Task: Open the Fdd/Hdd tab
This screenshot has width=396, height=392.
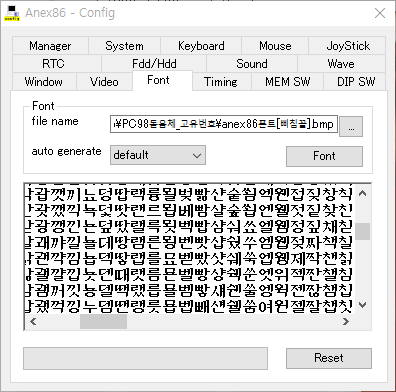Action: pyautogui.click(x=154, y=64)
